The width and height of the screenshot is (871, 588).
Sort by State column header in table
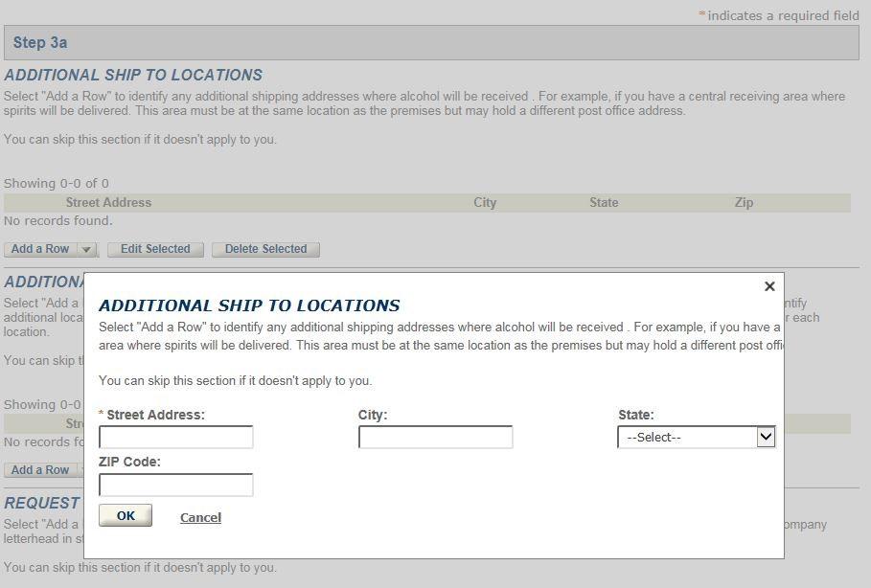coord(604,203)
